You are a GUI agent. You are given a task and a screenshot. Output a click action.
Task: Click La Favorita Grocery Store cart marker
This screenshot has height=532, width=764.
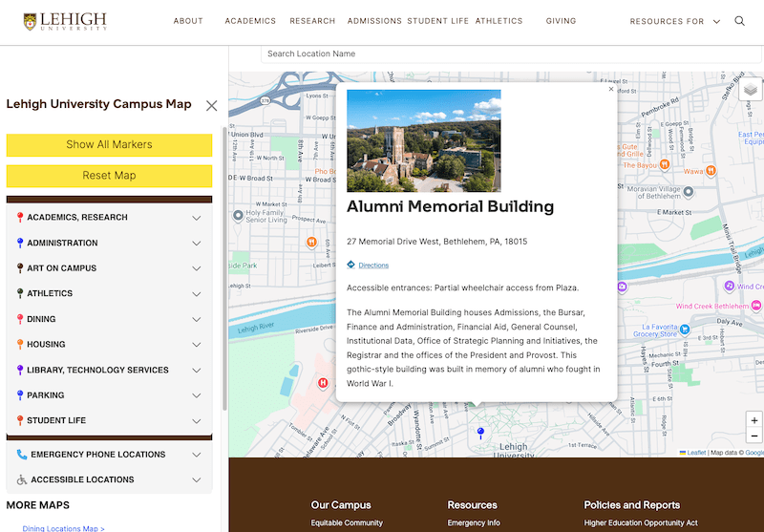tap(685, 330)
